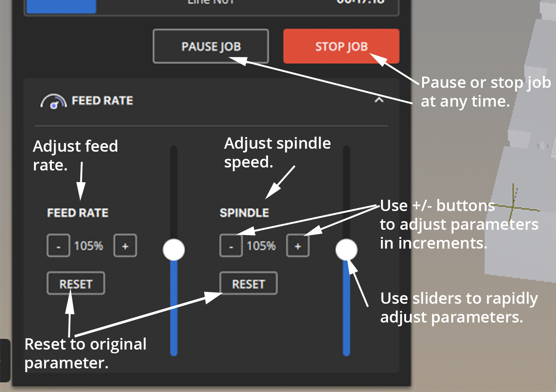
Task: Increase spindle speed with plus button
Action: 298,246
